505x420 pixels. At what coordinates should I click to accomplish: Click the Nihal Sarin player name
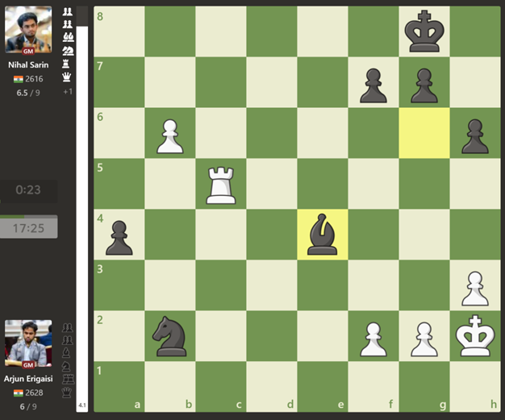(28, 65)
